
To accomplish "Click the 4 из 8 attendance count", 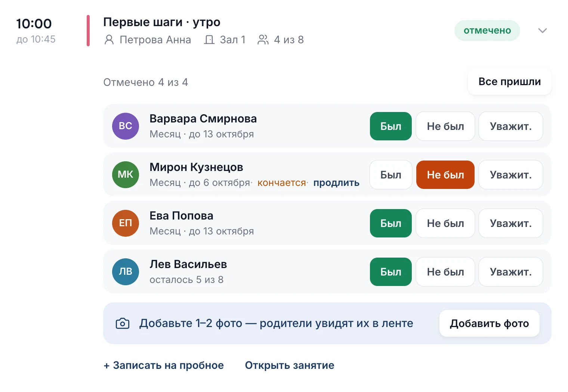I will coord(289,40).
